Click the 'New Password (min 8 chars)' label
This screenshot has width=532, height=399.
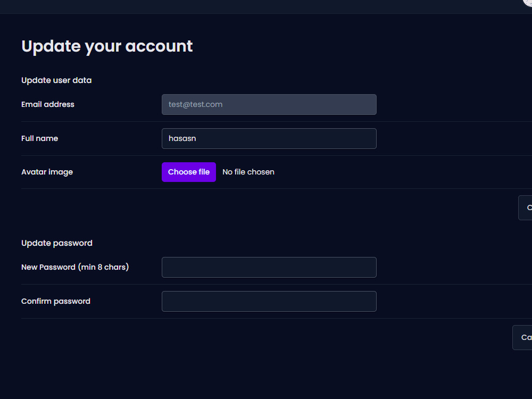[x=75, y=268]
